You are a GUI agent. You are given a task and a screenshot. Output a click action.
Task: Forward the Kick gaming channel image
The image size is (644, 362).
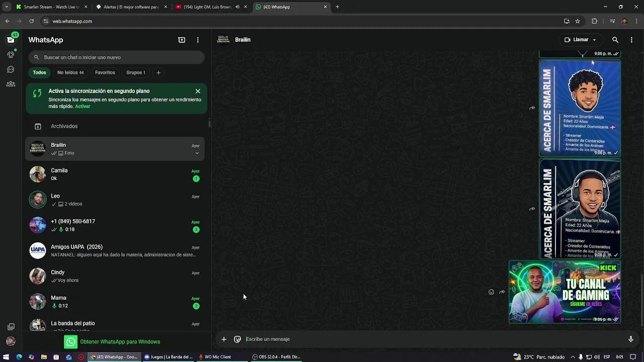[502, 292]
